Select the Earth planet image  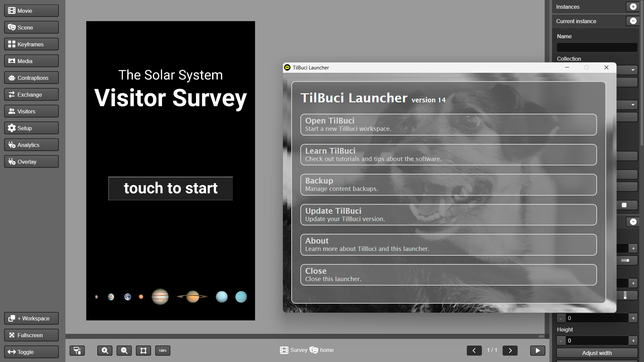coord(128,297)
